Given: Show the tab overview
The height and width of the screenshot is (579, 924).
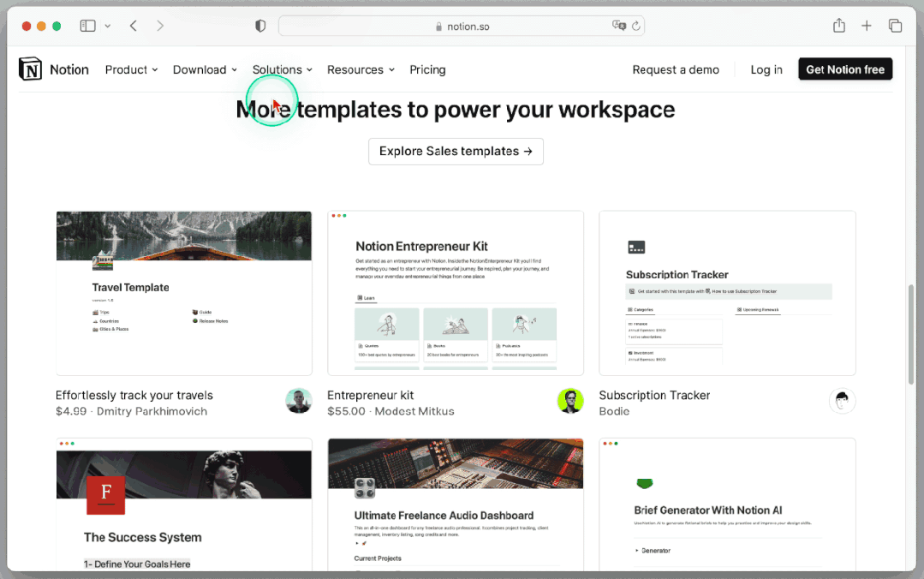Looking at the screenshot, I should point(895,26).
